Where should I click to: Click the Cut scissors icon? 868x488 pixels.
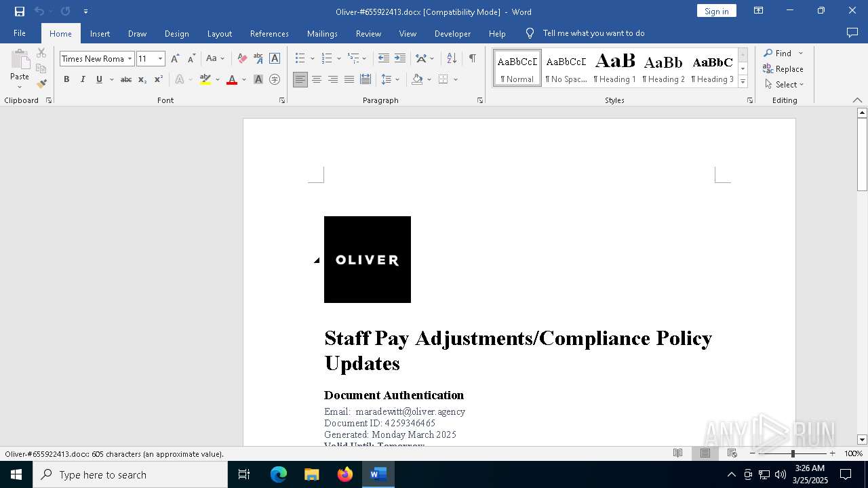point(41,53)
